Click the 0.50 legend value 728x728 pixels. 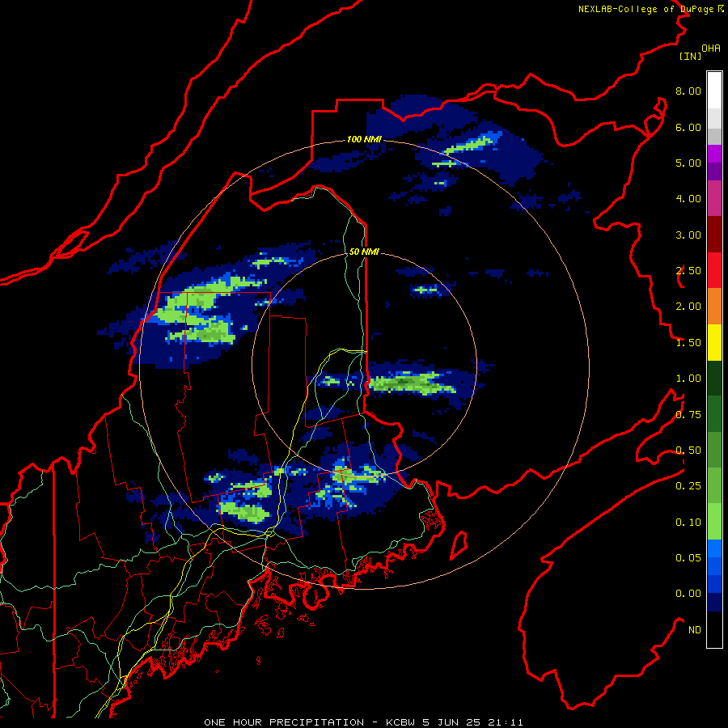tap(688, 451)
